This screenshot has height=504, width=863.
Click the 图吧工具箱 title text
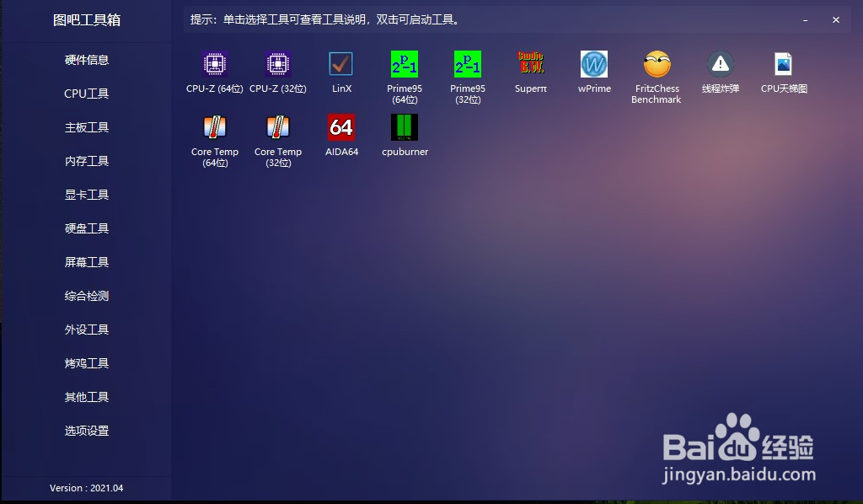[87, 20]
